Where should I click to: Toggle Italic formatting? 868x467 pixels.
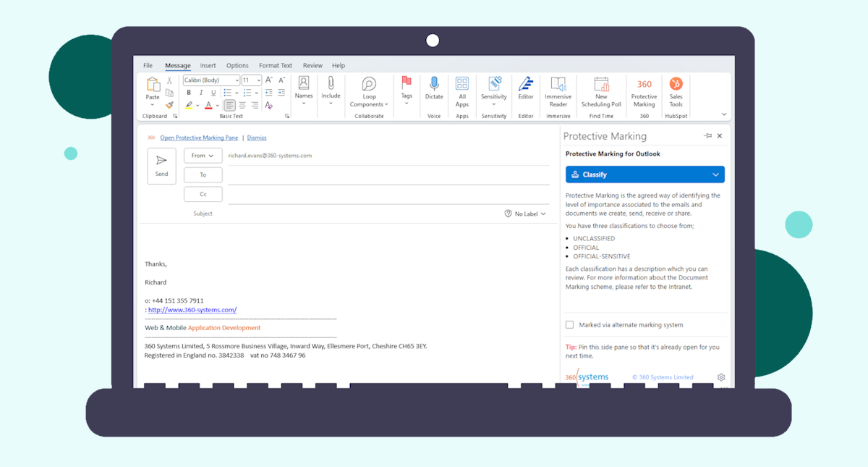[201, 93]
